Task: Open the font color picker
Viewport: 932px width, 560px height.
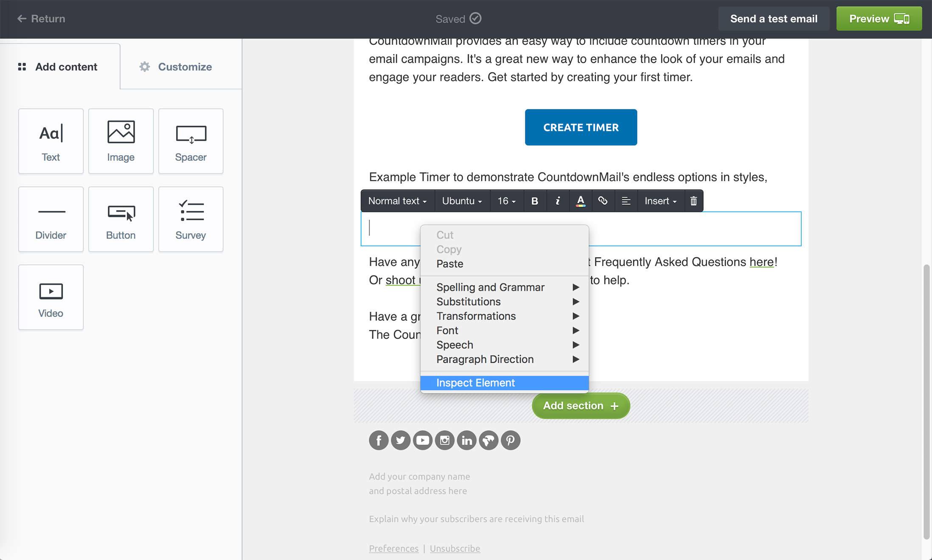Action: click(581, 201)
